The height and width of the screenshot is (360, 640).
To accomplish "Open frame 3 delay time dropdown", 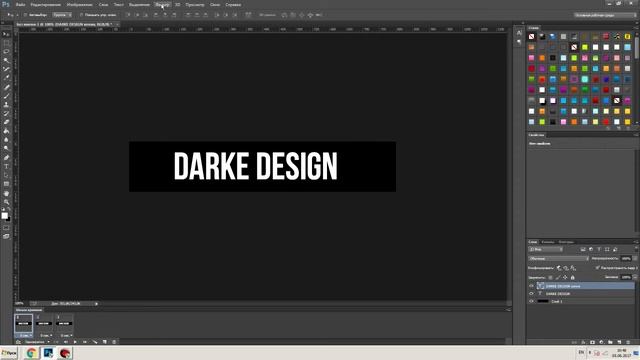I will (x=67, y=336).
